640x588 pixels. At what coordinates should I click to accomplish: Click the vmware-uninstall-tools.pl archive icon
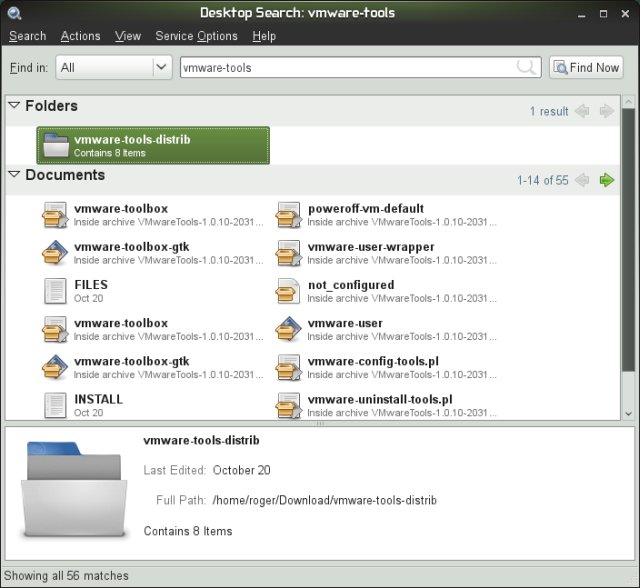[x=289, y=405]
